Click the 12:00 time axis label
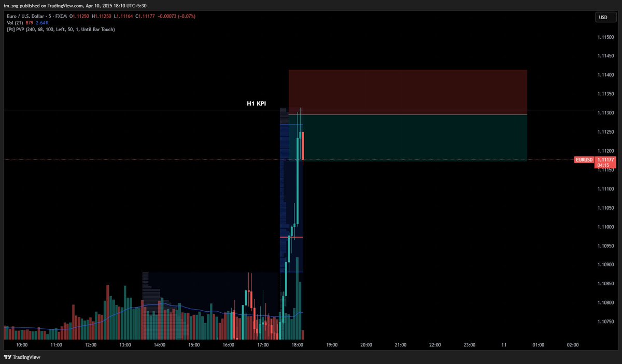 pyautogui.click(x=91, y=345)
